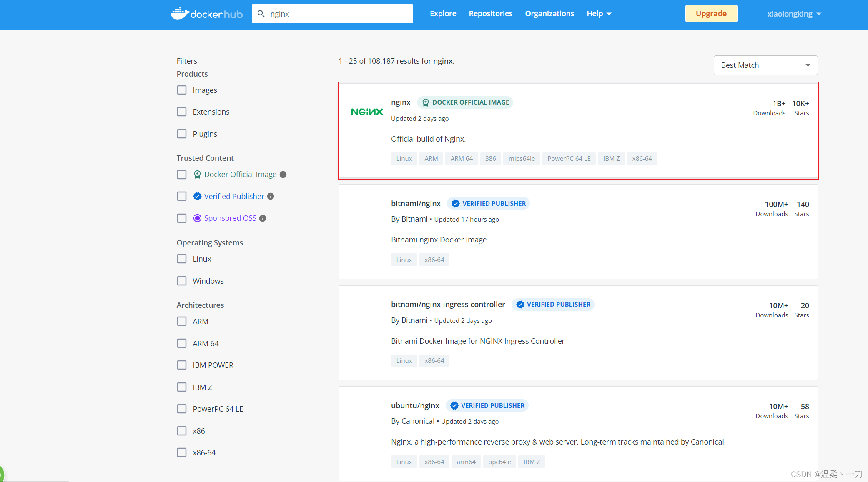
Task: Open the Best Match sort dropdown
Action: 765,65
